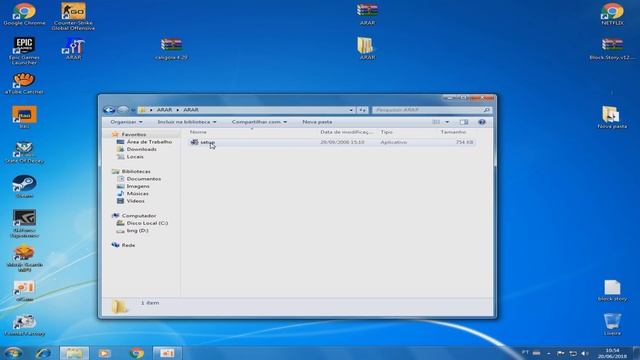The width and height of the screenshot is (640, 360).
Task: Open the Organizar dropdown menu
Action: coord(126,122)
